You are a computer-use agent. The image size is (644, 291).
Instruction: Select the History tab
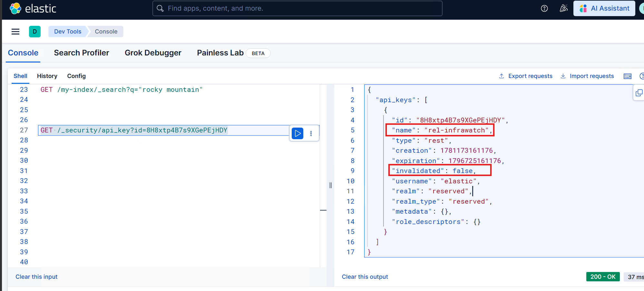47,76
